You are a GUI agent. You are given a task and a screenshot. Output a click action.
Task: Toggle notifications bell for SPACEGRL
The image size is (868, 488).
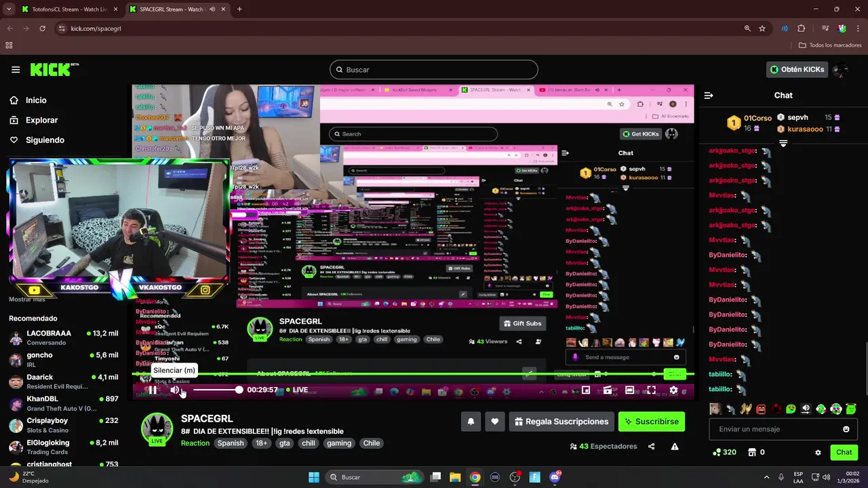point(471,422)
